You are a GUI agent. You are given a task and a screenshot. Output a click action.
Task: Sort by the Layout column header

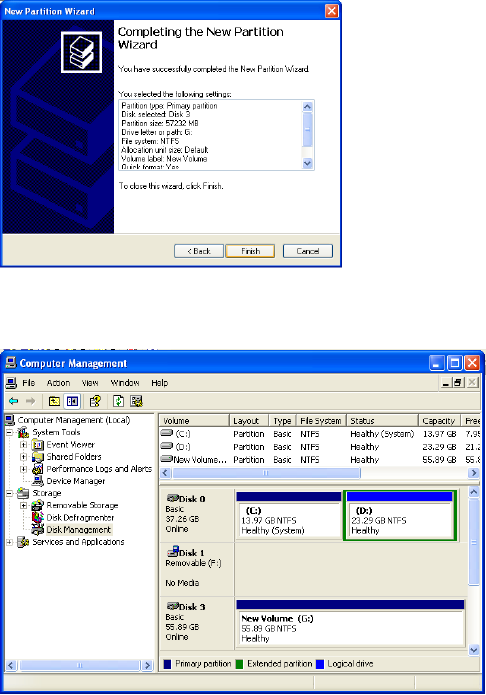point(249,421)
